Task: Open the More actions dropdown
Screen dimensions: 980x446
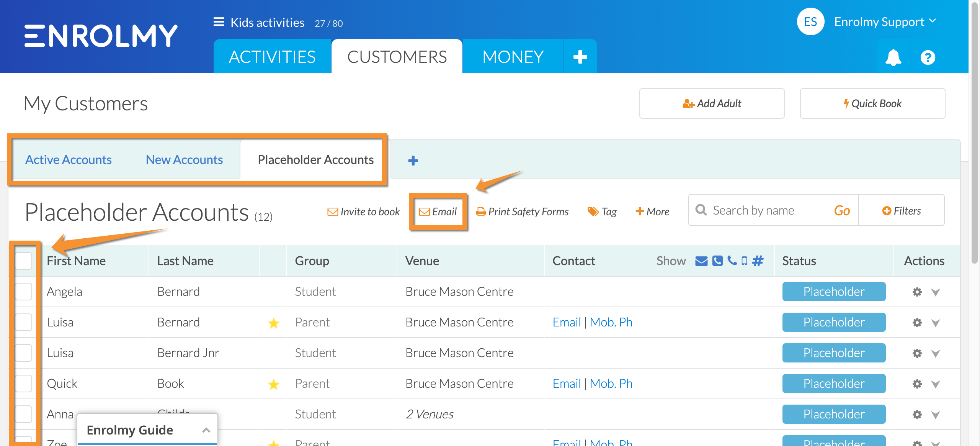Action: (x=652, y=212)
